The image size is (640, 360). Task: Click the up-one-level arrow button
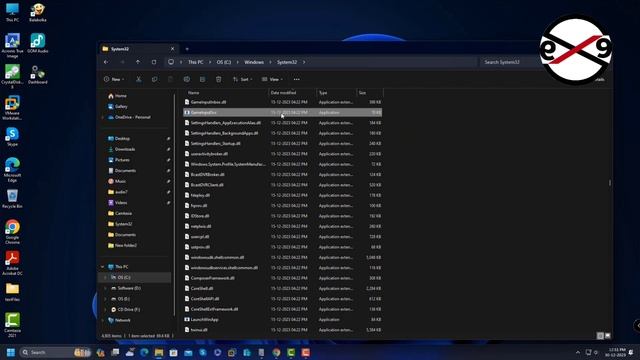pyautogui.click(x=138, y=62)
